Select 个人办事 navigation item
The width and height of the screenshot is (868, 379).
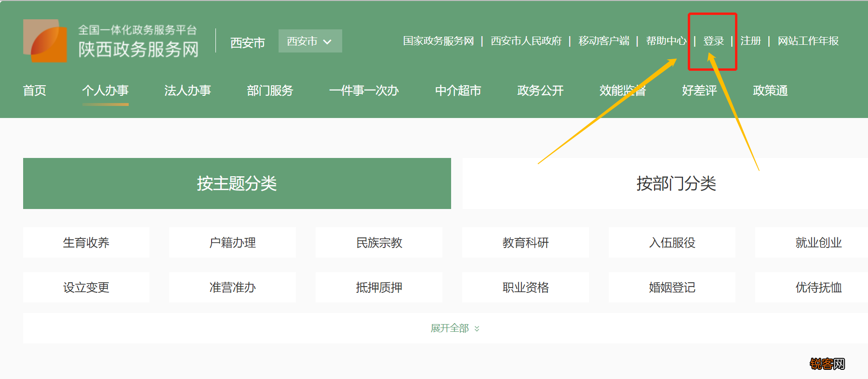coord(105,91)
